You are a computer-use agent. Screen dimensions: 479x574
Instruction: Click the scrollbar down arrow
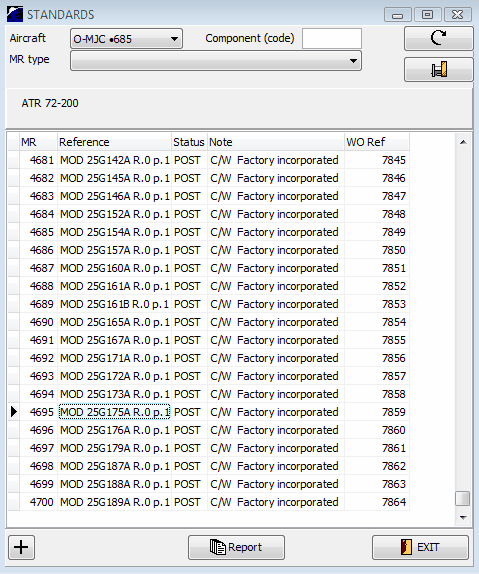click(463, 518)
